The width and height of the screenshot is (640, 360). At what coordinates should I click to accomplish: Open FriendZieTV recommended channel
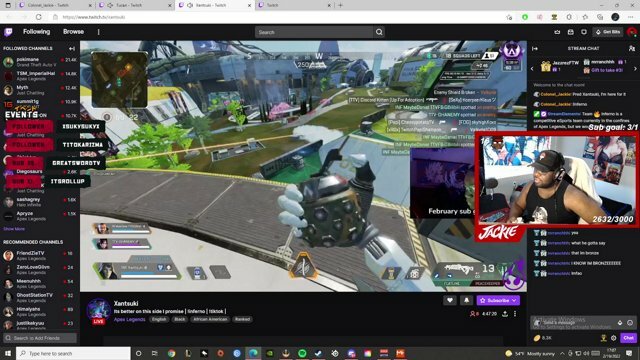40,256
